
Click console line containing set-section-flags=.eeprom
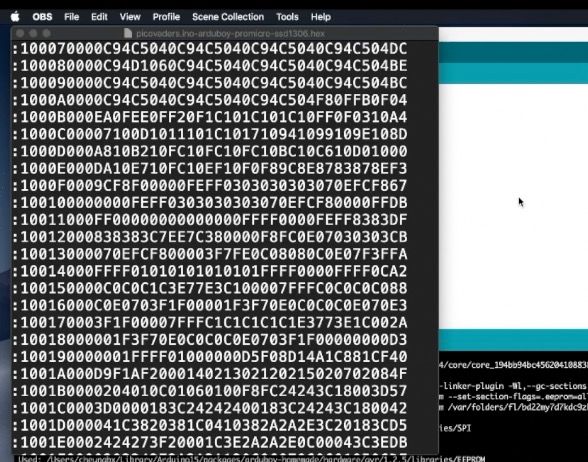point(513,397)
